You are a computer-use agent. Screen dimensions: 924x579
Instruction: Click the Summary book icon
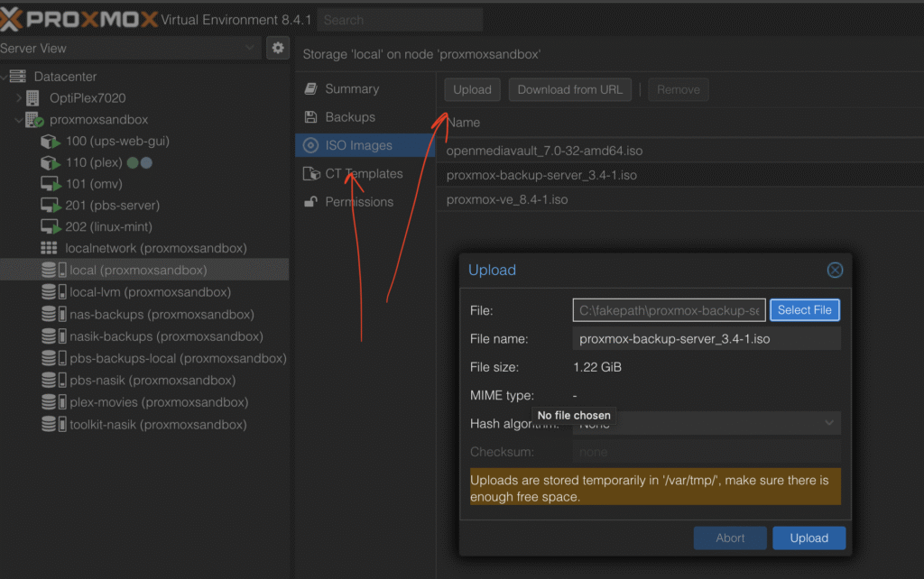point(310,89)
